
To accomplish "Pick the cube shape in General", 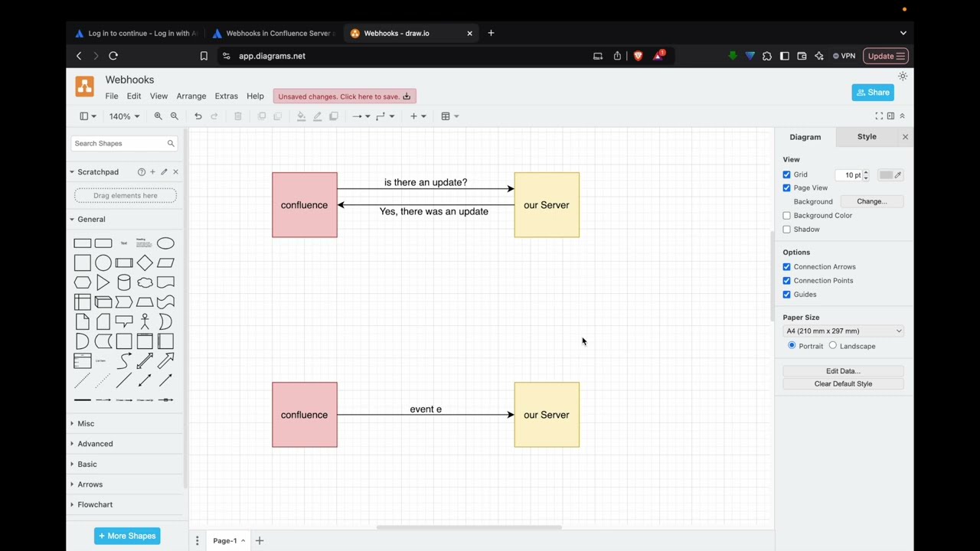I will [103, 302].
